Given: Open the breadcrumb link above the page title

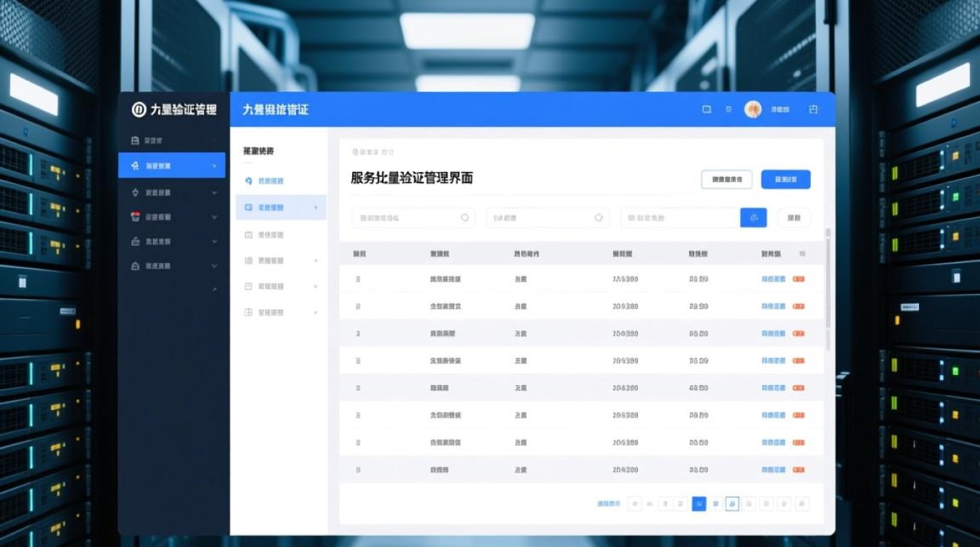Looking at the screenshot, I should 372,151.
